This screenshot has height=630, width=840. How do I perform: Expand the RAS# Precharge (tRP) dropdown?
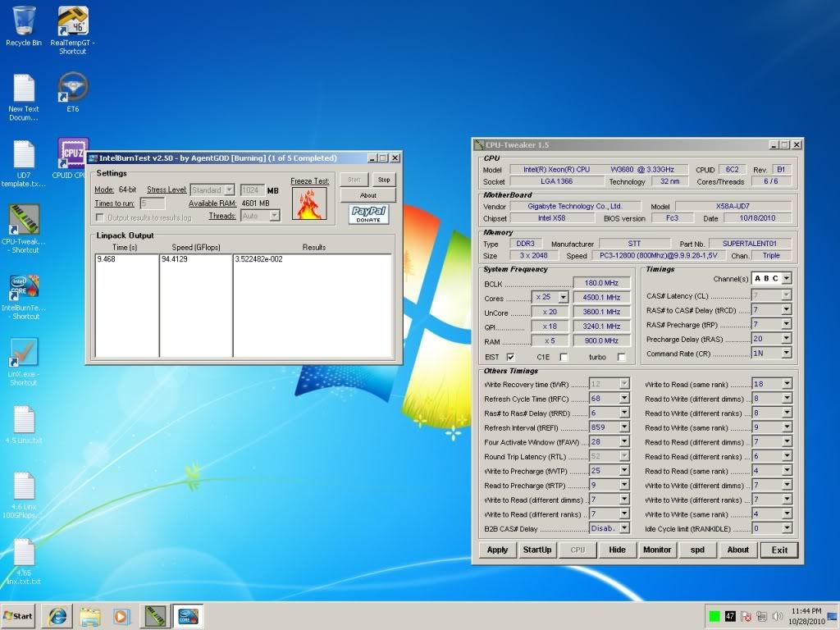(x=787, y=324)
